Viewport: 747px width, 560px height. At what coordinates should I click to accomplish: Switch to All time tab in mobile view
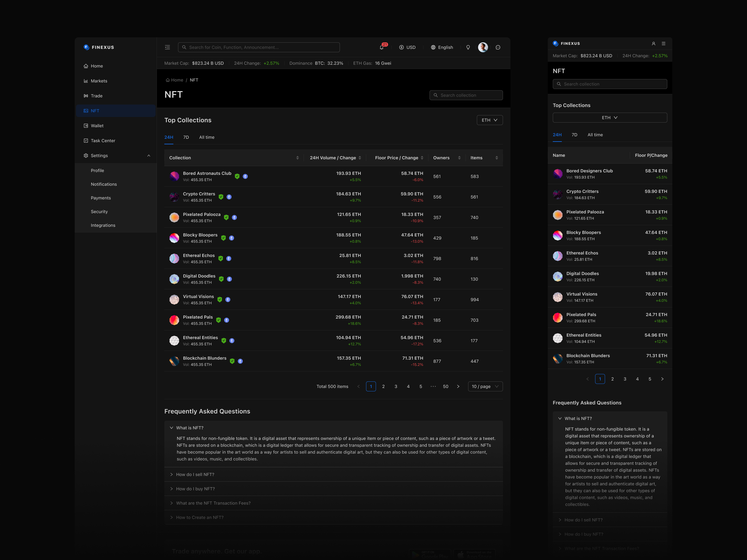(x=595, y=135)
